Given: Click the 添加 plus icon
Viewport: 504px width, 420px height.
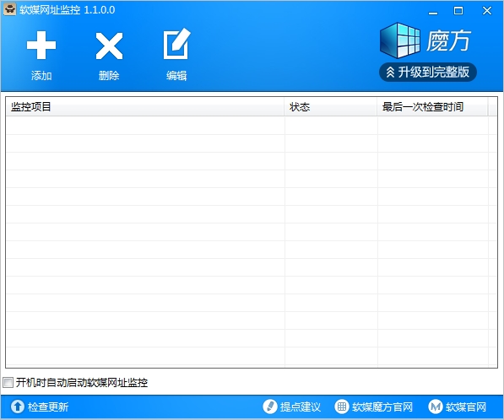Looking at the screenshot, I should click(x=41, y=46).
